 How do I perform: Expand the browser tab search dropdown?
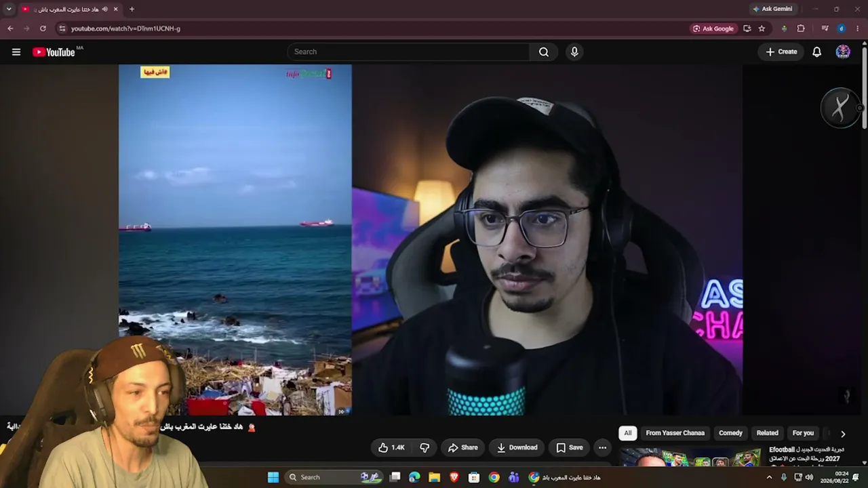9,9
